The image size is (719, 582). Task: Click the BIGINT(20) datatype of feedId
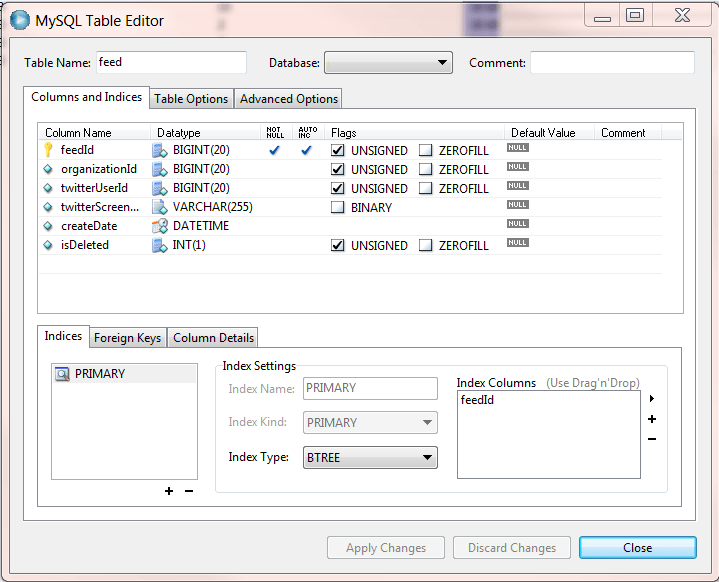point(201,150)
